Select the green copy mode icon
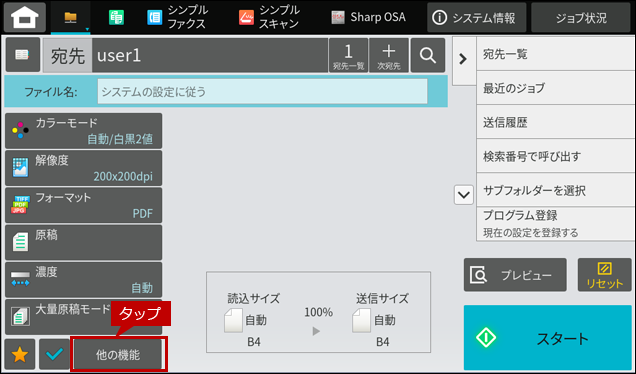The height and width of the screenshot is (374, 636). point(116,17)
